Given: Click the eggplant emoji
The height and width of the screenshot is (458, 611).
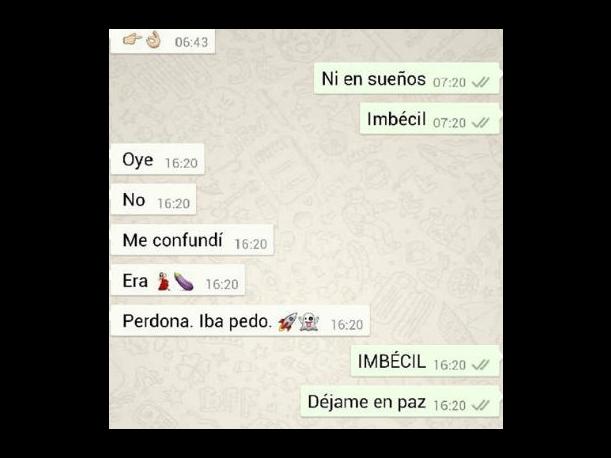Looking at the screenshot, I should click(184, 281).
